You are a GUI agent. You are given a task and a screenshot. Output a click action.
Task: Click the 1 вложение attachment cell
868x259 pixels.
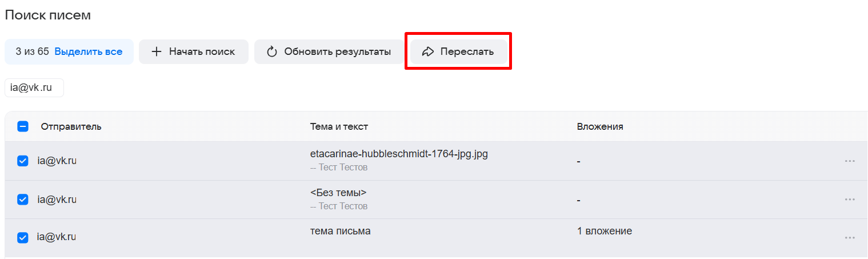point(604,231)
